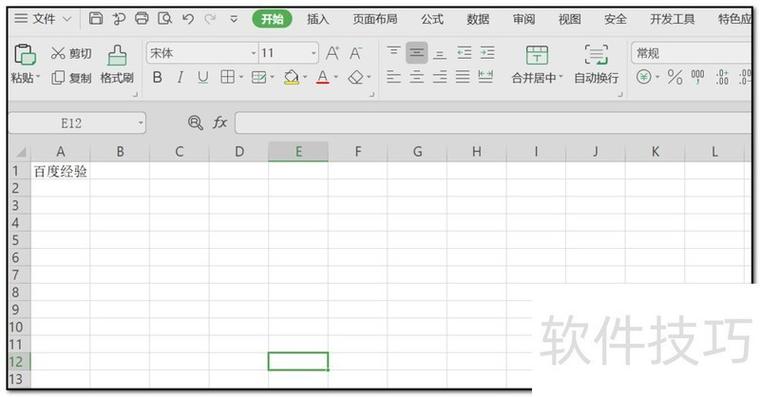Switch to the 公式 Formulas tab
Screen dimensions: 760x397
432,19
